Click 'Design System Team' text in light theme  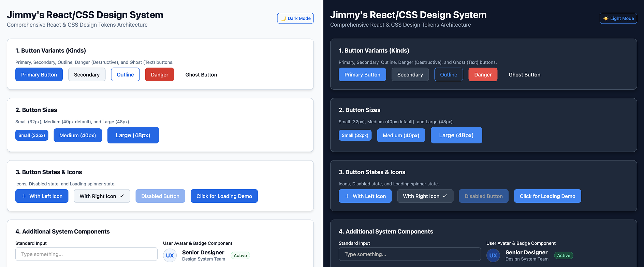tap(204, 259)
